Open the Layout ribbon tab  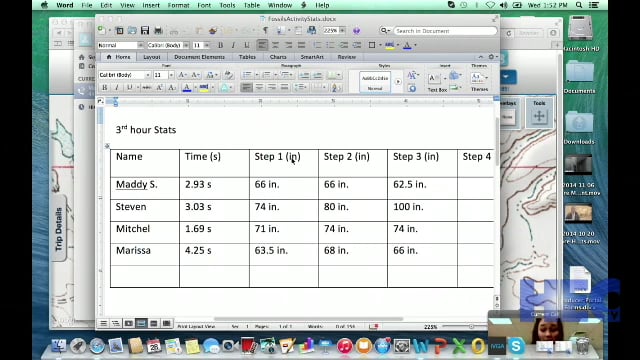pyautogui.click(x=151, y=57)
